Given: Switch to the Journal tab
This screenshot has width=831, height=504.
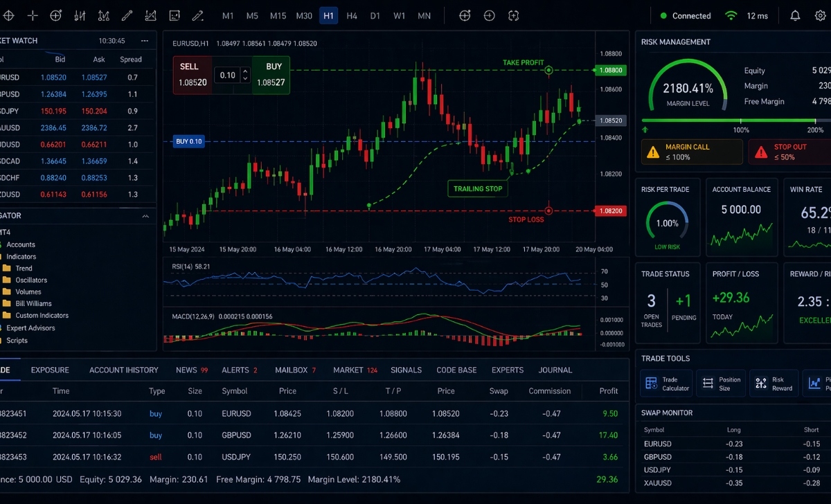Looking at the screenshot, I should [555, 370].
